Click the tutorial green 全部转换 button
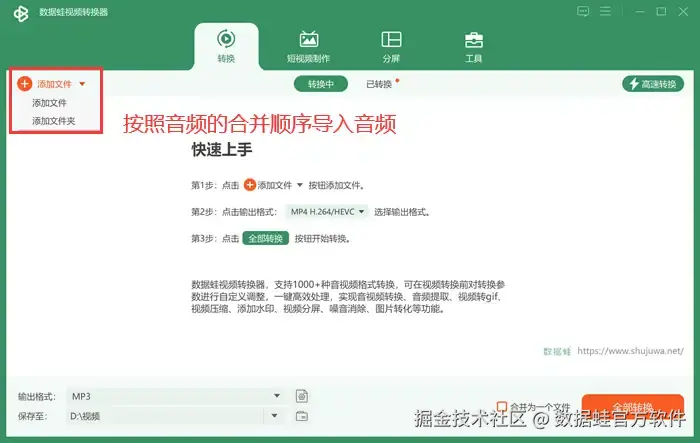The height and width of the screenshot is (443, 700). (x=266, y=238)
